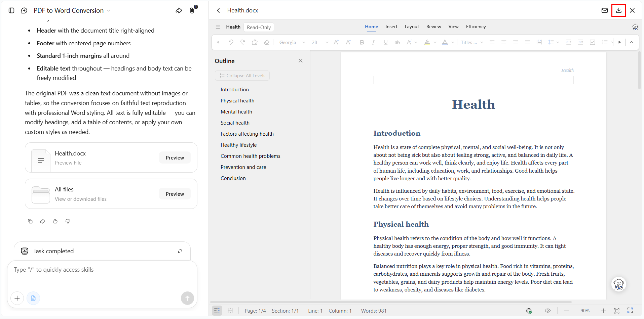Expand the PDF to Word Conversion title menu
Image resolution: width=644 pixels, height=319 pixels.
pyautogui.click(x=109, y=10)
